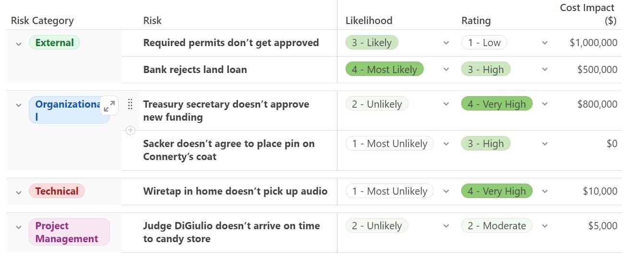The height and width of the screenshot is (260, 644).
Task: Click the Likelihood column header
Action: (369, 21)
